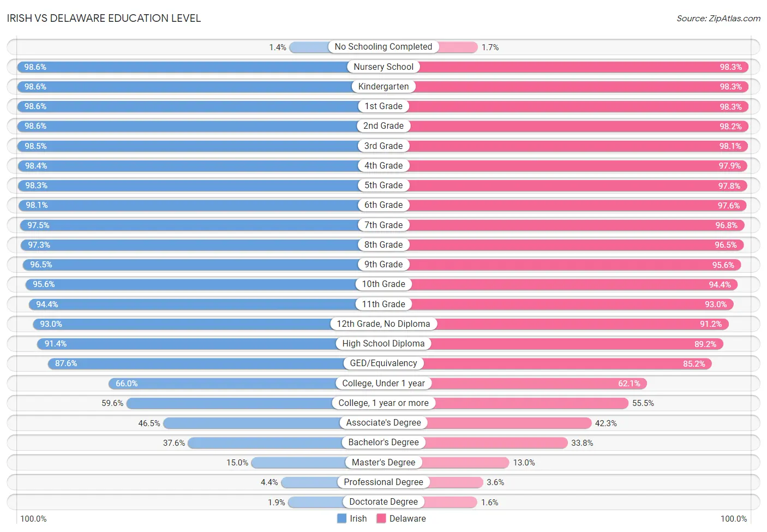Select the No Schooling Completed label
Viewport: 767px width, 532px height.
(383, 47)
